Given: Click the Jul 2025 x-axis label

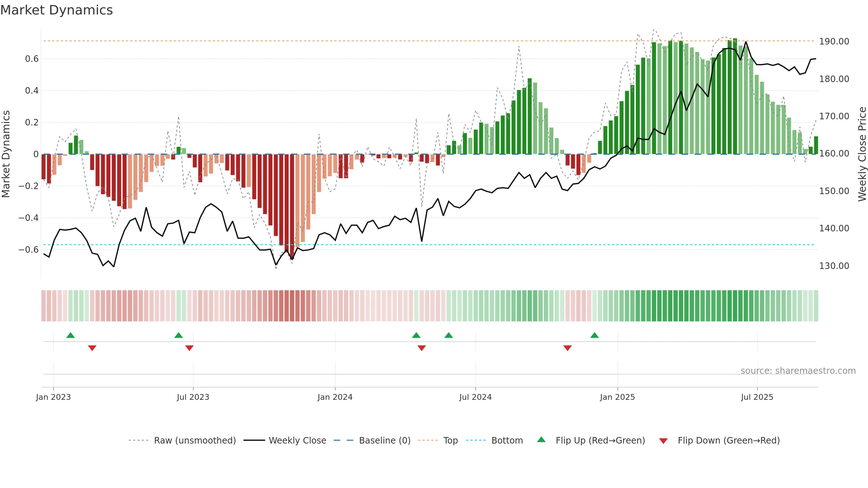Looking at the screenshot, I should pos(757,397).
